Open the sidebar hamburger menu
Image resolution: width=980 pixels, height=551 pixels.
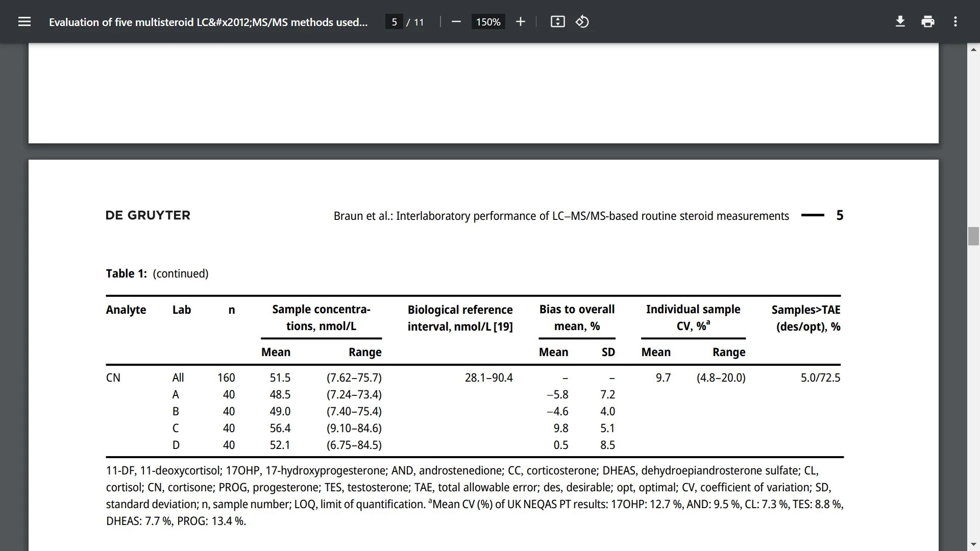[24, 22]
